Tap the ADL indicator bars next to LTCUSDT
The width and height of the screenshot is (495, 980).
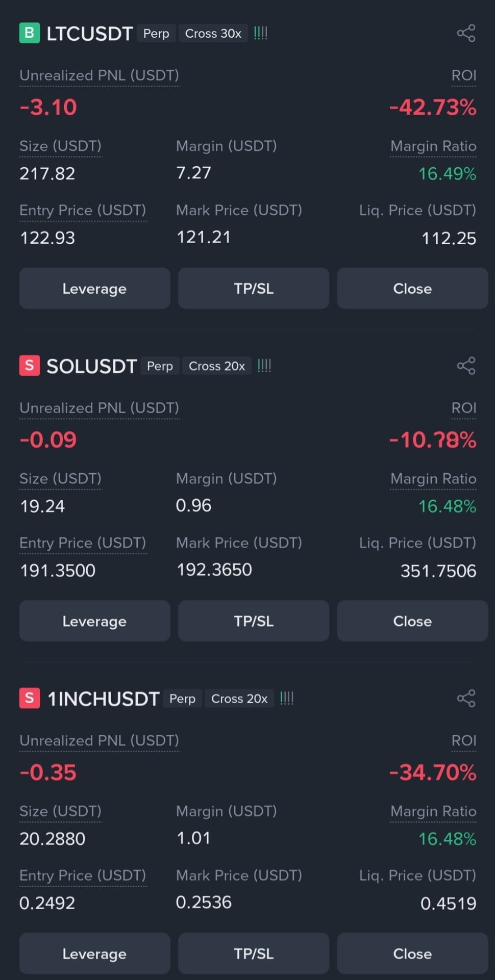tap(261, 33)
